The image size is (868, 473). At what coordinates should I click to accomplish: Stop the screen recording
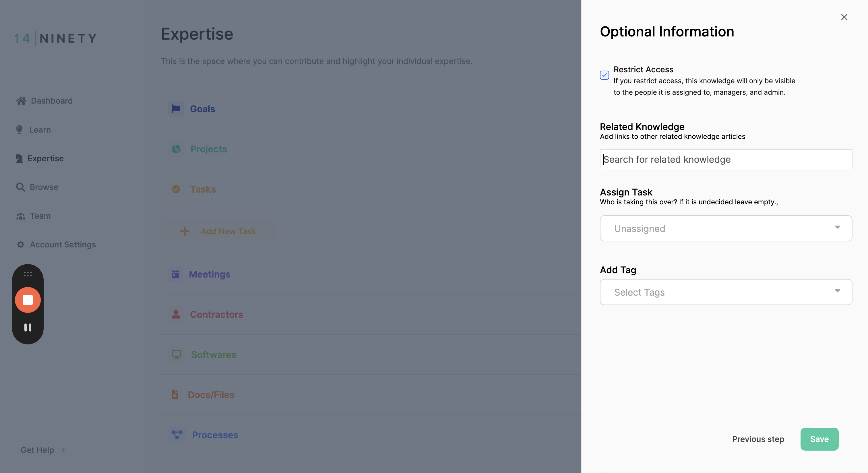pyautogui.click(x=28, y=299)
